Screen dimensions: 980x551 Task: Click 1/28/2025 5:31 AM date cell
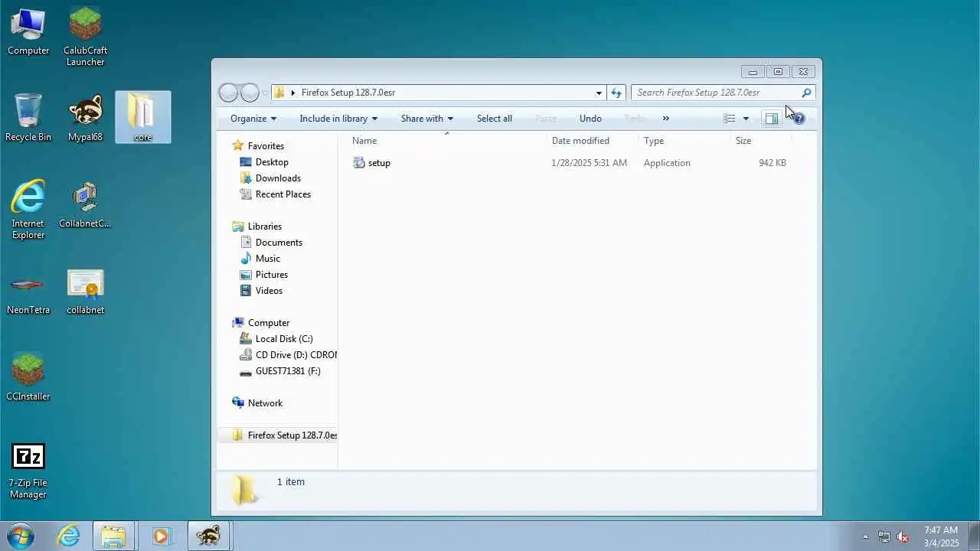point(590,163)
